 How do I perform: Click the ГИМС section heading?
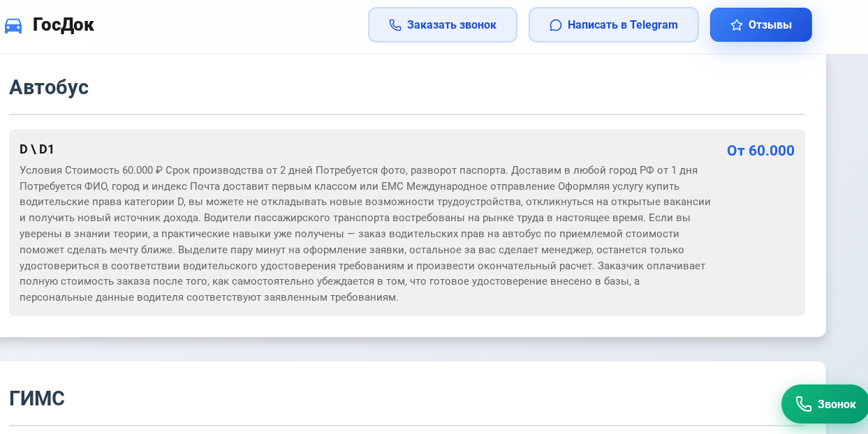[37, 398]
